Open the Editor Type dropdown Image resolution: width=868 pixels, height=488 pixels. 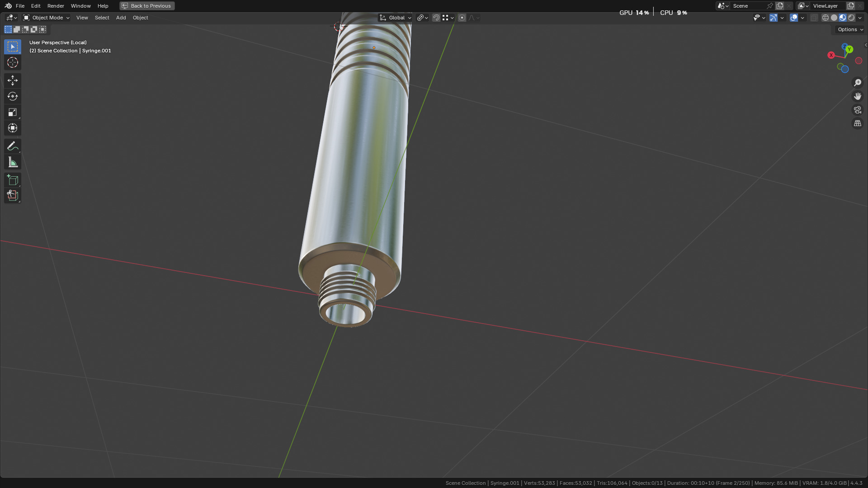coord(11,18)
